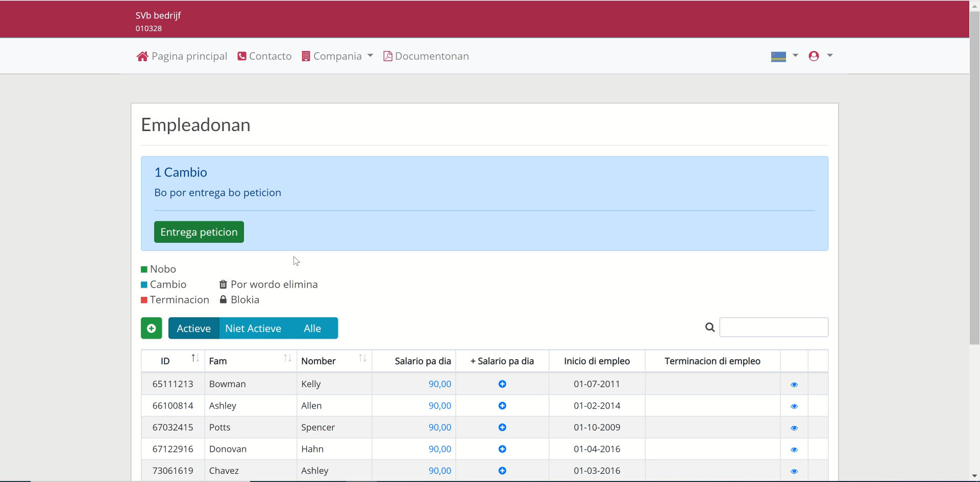The height and width of the screenshot is (482, 980).
Task: Click the green add employee plus icon
Action: click(x=151, y=328)
